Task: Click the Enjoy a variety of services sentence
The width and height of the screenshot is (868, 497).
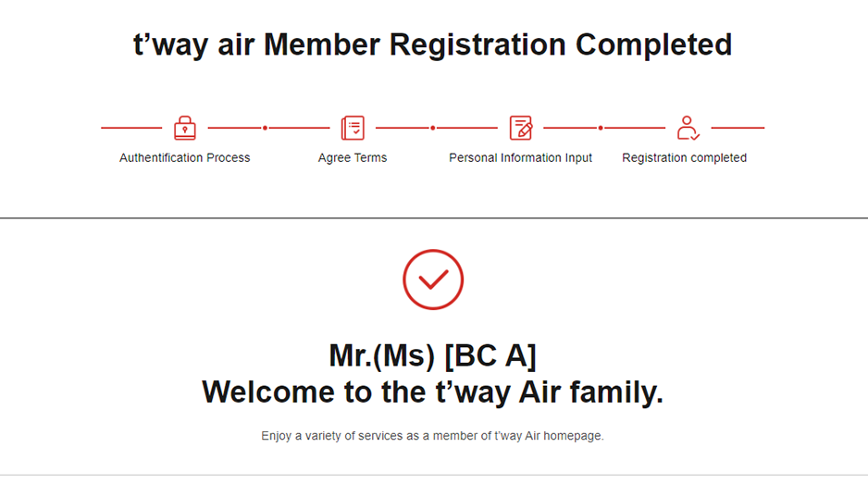Action: point(433,436)
